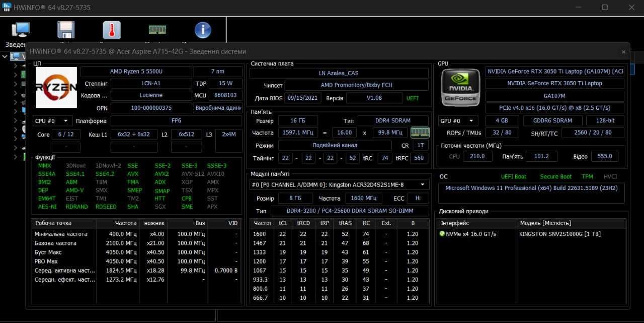Select the computer root node icon in the tree
This screenshot has height=323, width=644.
15,56
